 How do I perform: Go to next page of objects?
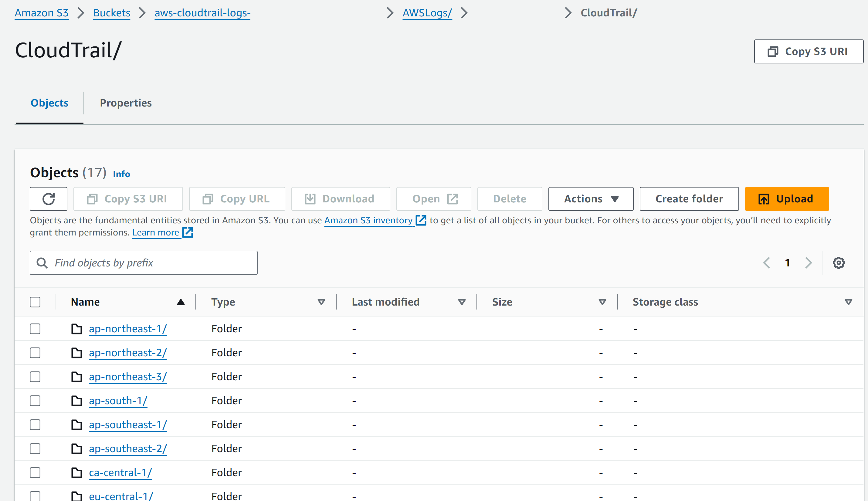[809, 263]
